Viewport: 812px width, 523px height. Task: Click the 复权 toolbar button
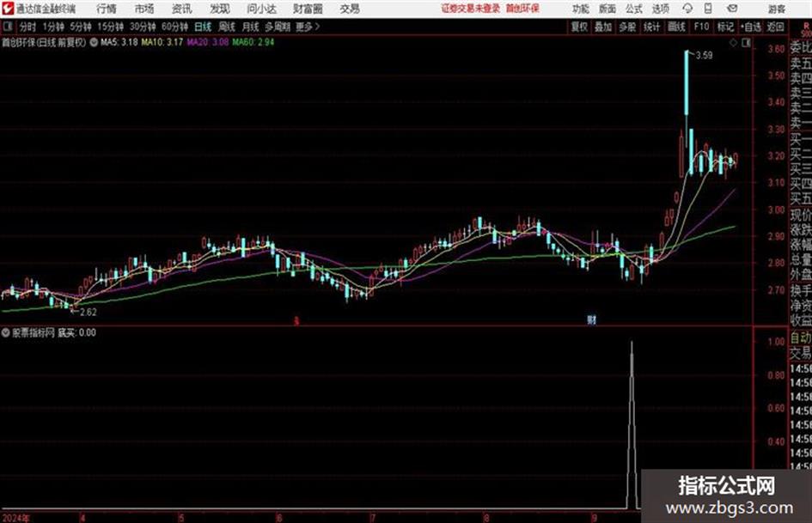579,27
